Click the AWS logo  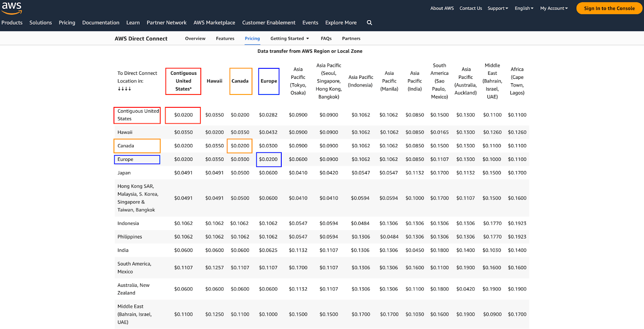tap(12, 8)
